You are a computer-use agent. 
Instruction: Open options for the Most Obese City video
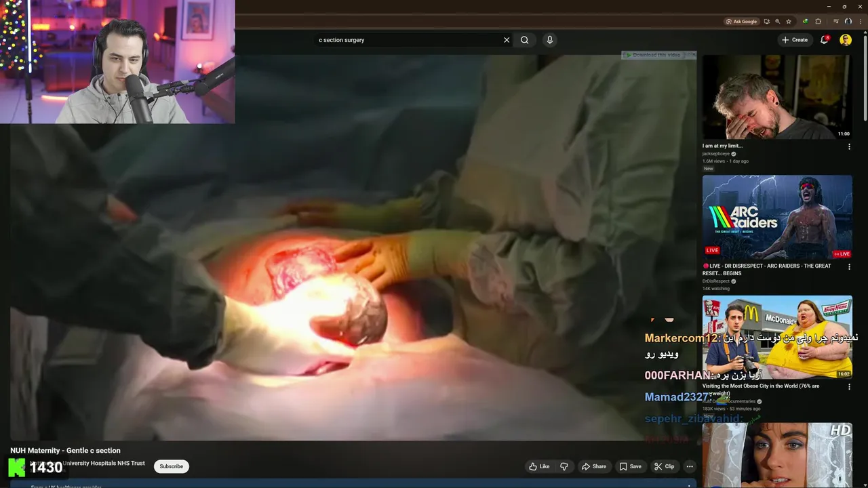click(x=849, y=387)
